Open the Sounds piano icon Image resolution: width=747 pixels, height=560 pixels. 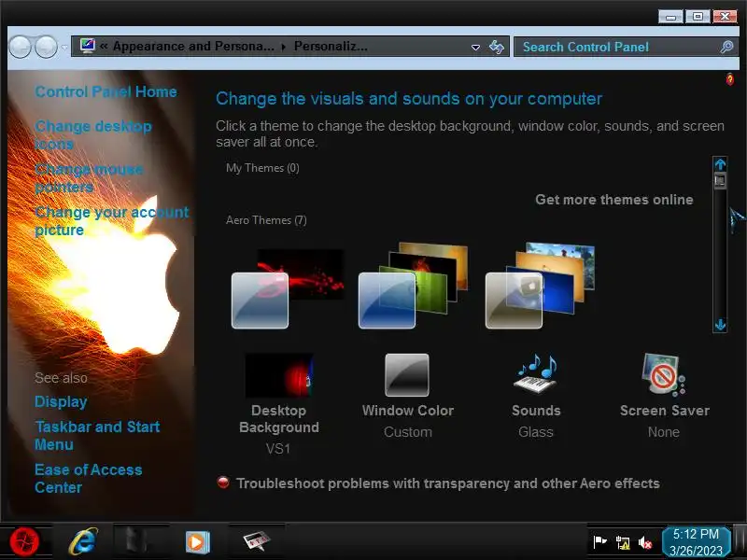536,374
